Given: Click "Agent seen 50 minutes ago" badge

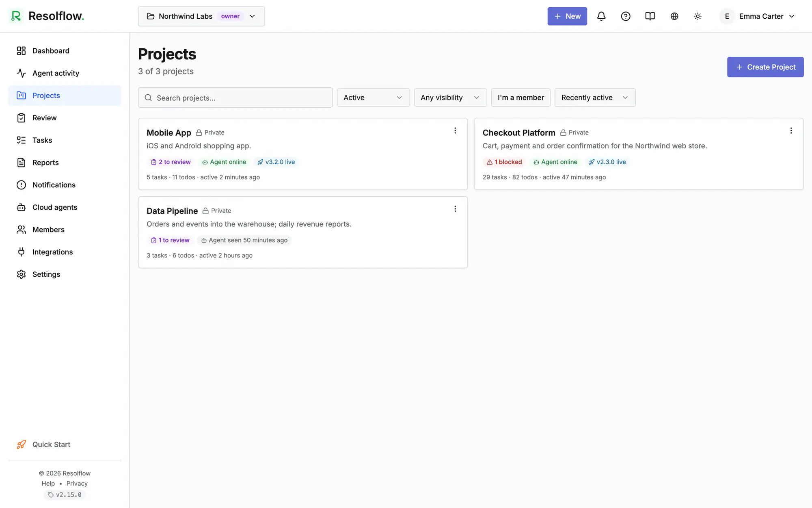Looking at the screenshot, I should tap(244, 240).
